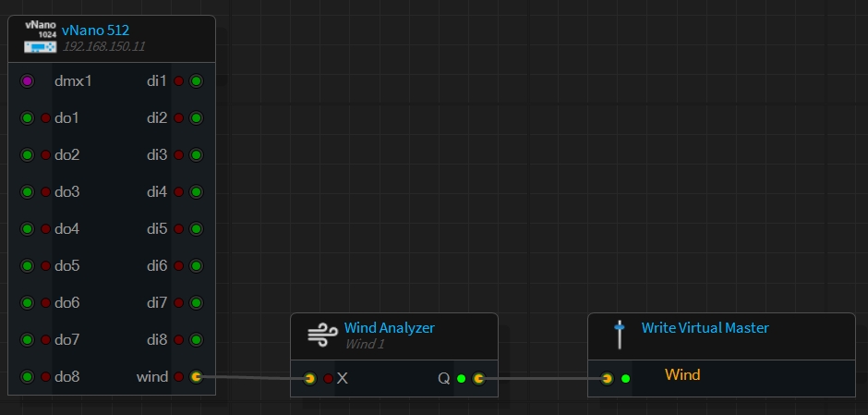Click the 192.168.150.11 IP address text
The image size is (868, 415).
[103, 46]
